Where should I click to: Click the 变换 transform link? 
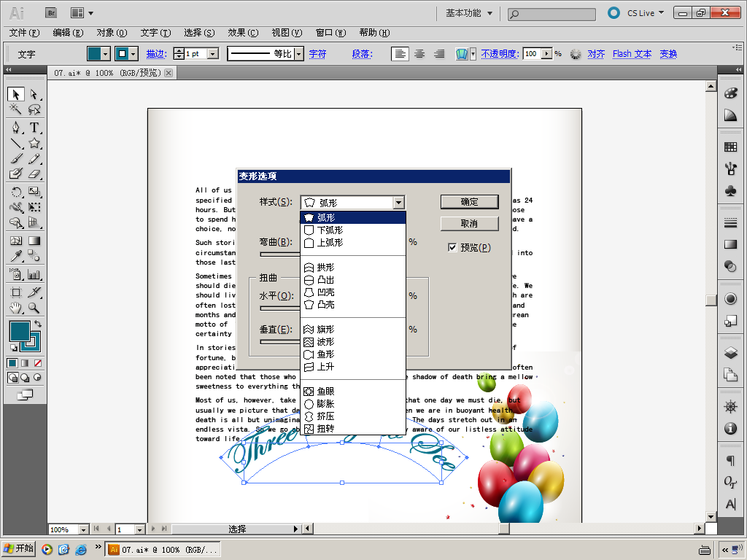tap(668, 54)
